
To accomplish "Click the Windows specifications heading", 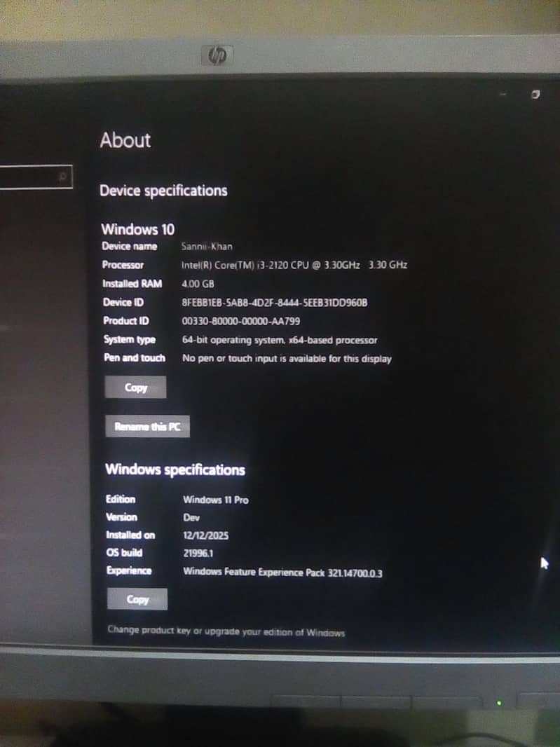I will click(175, 470).
